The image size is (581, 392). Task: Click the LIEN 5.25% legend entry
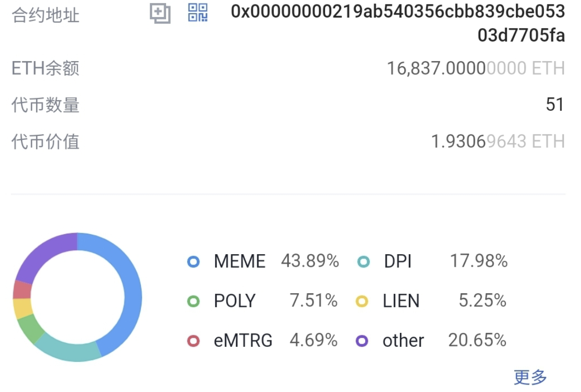point(431,301)
